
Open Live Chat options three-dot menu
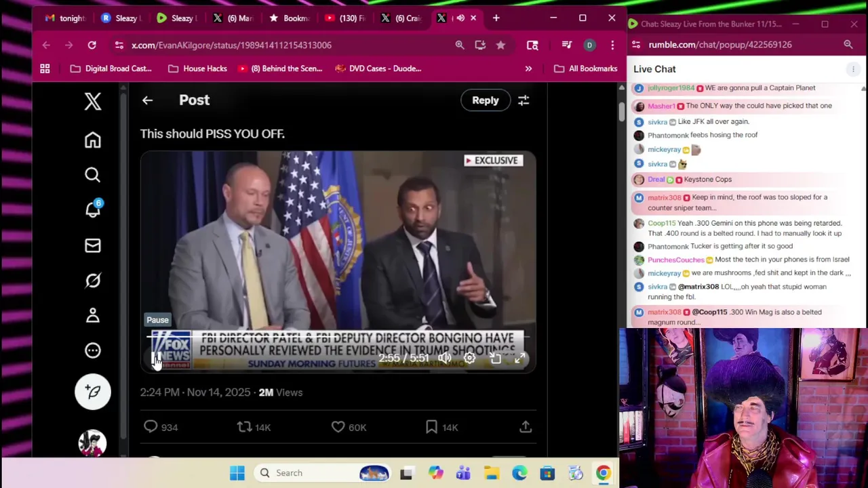coord(853,69)
